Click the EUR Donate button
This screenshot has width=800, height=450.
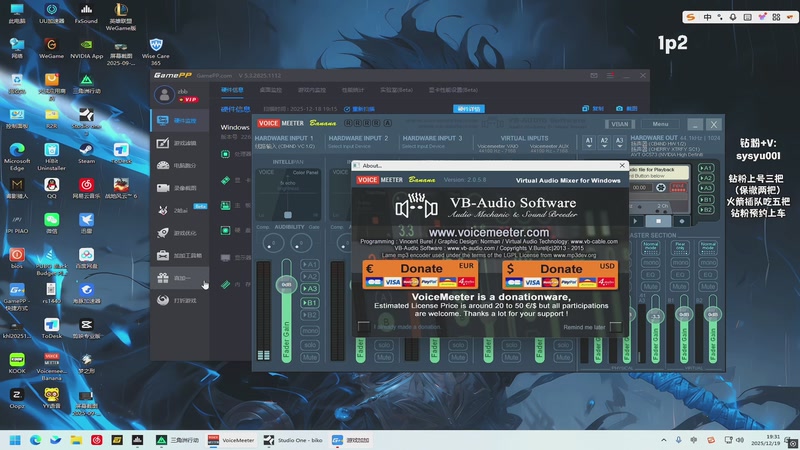[x=420, y=274]
